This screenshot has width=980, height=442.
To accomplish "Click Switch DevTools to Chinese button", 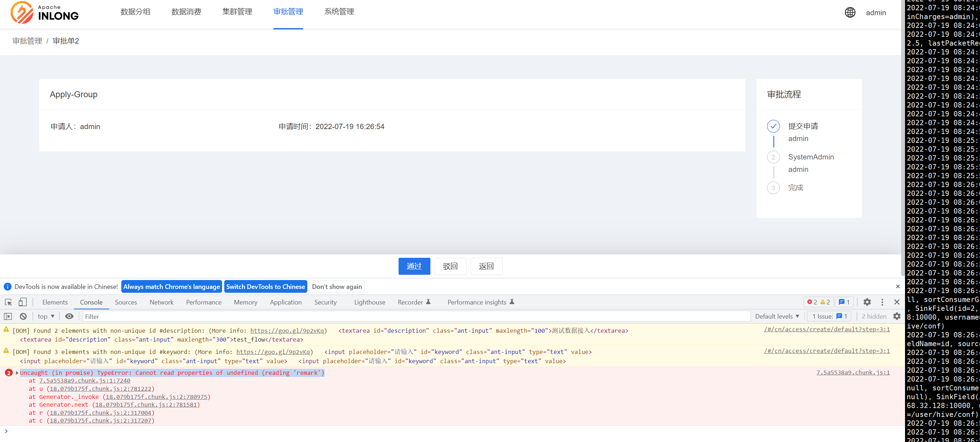I will coord(265,286).
